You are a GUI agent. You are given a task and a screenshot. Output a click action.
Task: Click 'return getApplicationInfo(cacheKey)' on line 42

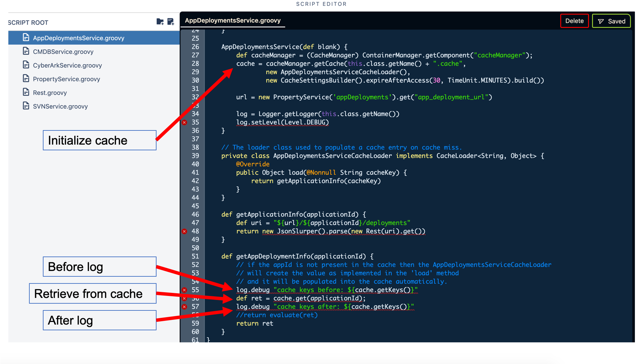316,181
